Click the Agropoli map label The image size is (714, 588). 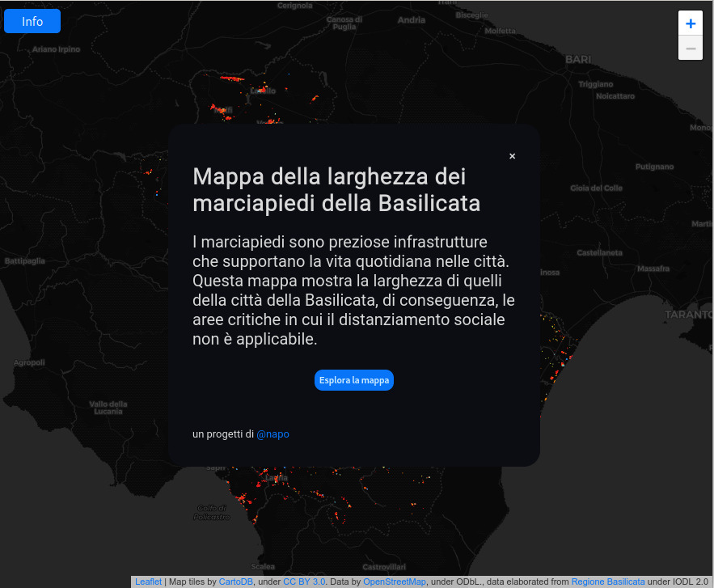point(29,362)
